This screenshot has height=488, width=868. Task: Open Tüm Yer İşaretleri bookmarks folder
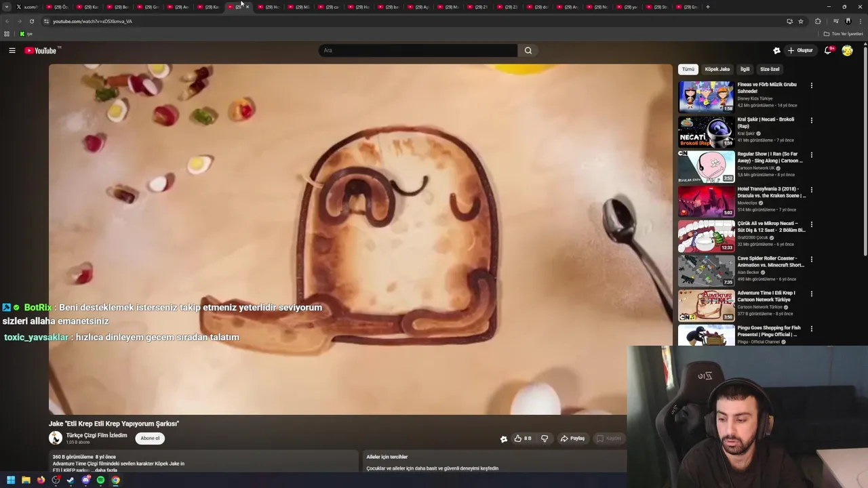click(844, 34)
